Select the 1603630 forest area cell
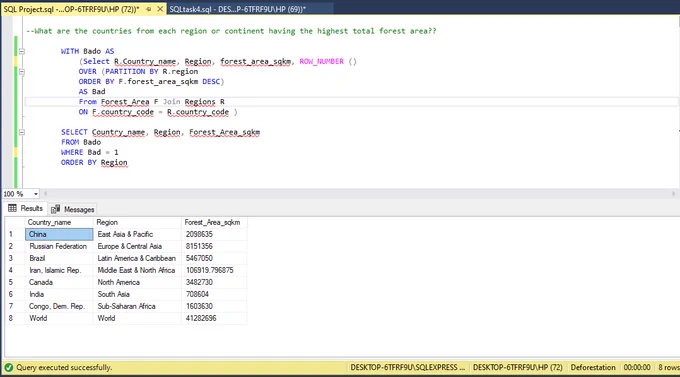The height and width of the screenshot is (377, 680). (214, 306)
